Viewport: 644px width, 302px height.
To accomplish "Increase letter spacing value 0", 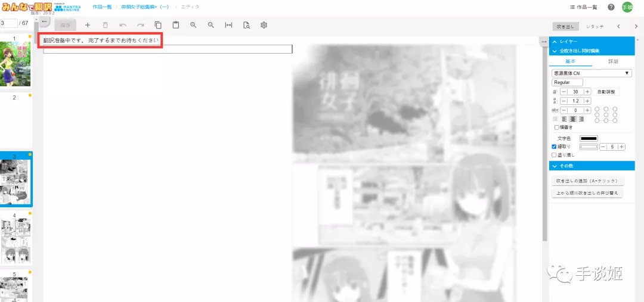I will pos(588,110).
